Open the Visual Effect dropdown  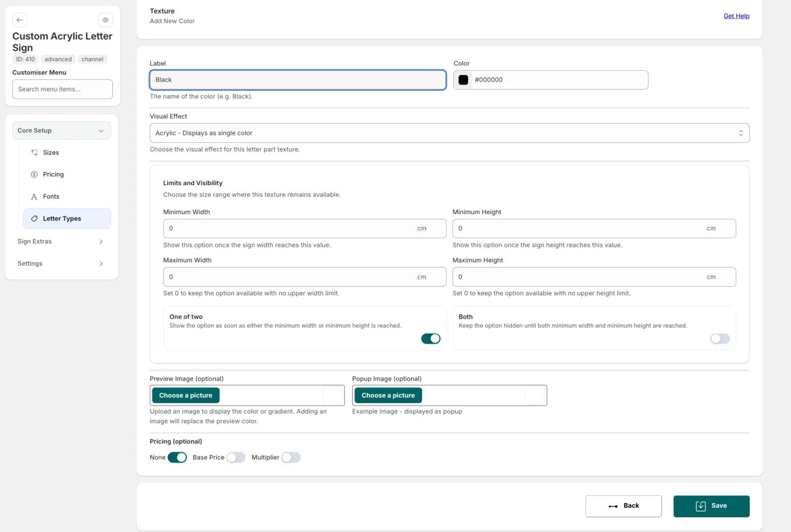pyautogui.click(x=449, y=133)
